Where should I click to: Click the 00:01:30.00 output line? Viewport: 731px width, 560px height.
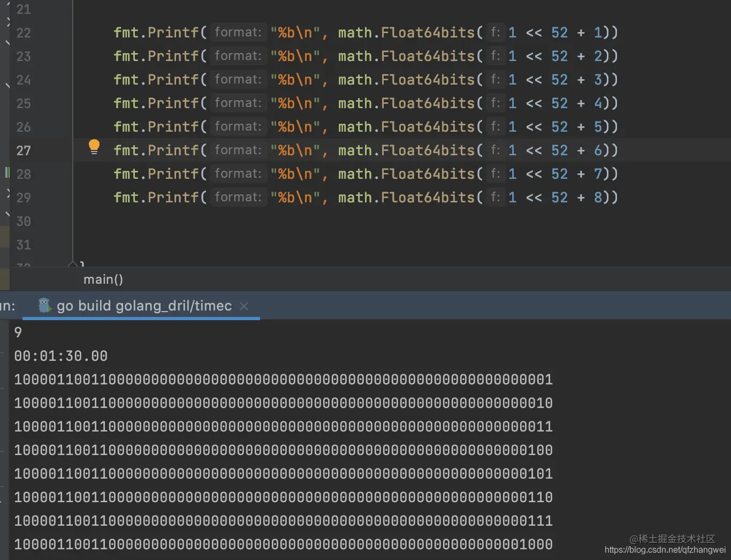tap(61, 356)
